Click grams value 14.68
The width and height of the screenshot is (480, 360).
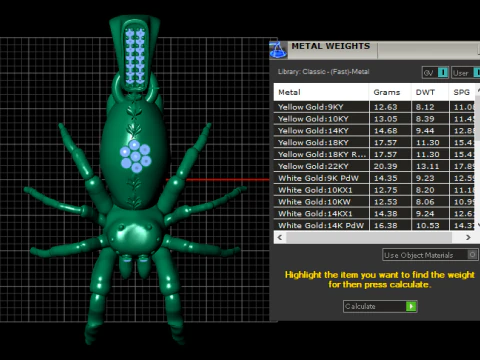click(x=385, y=131)
